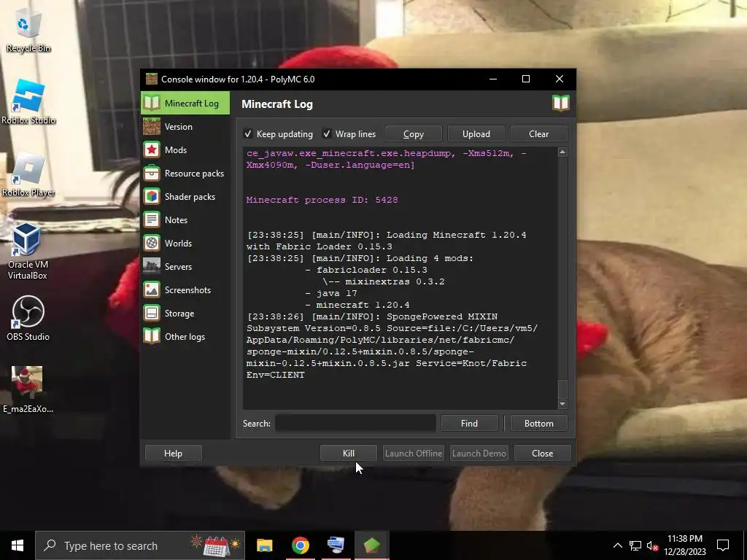747x560 pixels.
Task: Open the Minecraft Log page icon
Action: (x=152, y=103)
